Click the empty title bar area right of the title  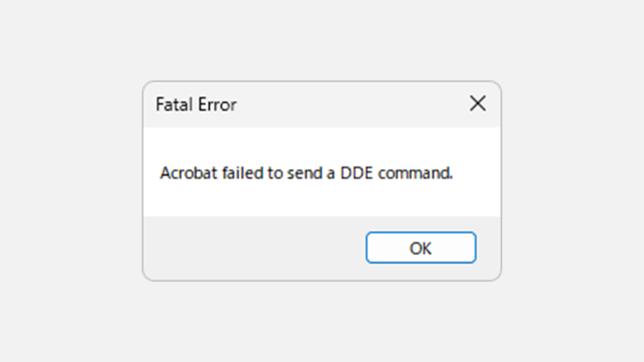point(352,104)
